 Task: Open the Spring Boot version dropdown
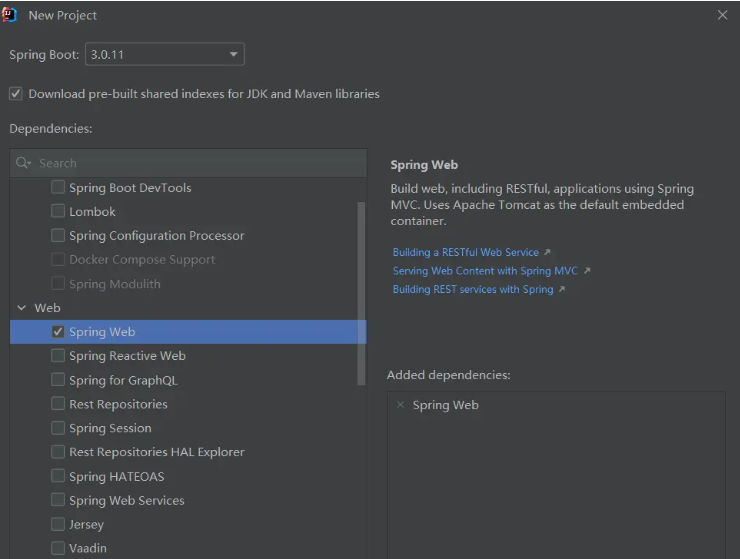[233, 54]
